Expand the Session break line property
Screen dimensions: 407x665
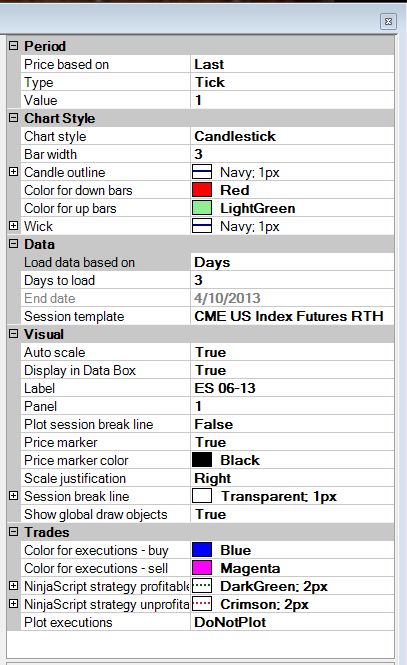click(14, 496)
